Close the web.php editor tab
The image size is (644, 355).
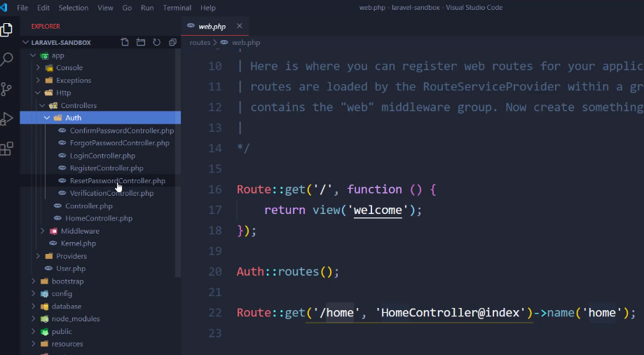click(239, 26)
